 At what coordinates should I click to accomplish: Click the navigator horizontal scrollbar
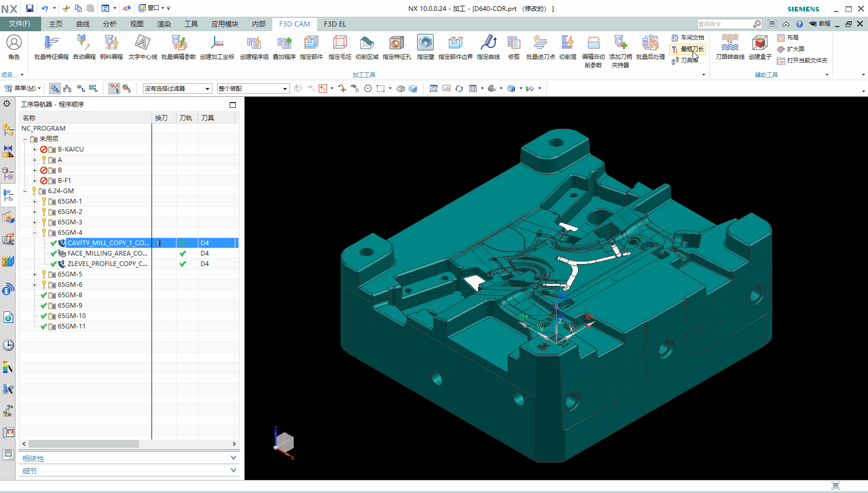pos(83,444)
